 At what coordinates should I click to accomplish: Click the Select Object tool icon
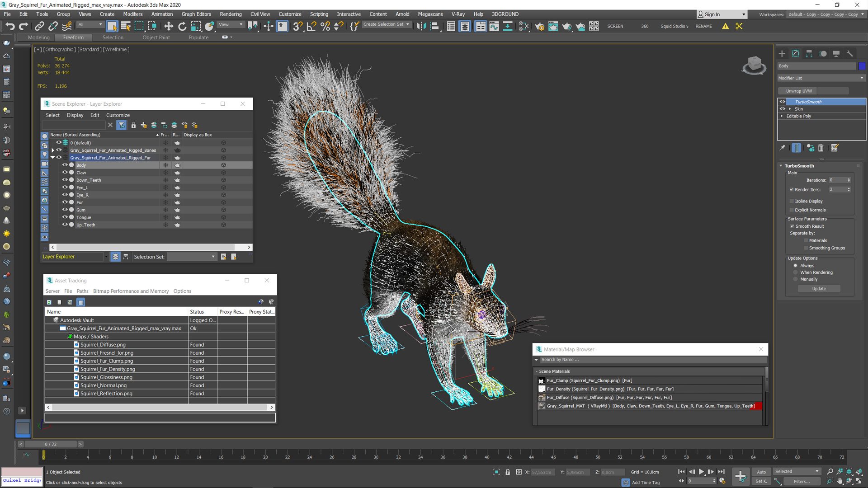click(x=113, y=26)
